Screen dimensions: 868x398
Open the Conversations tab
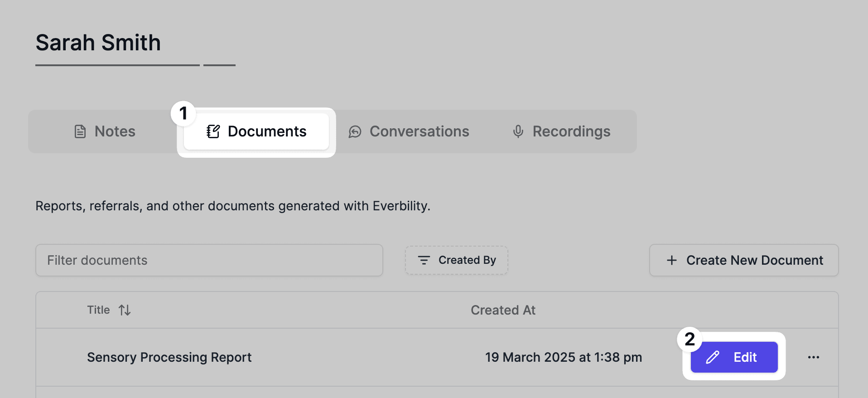tap(409, 131)
